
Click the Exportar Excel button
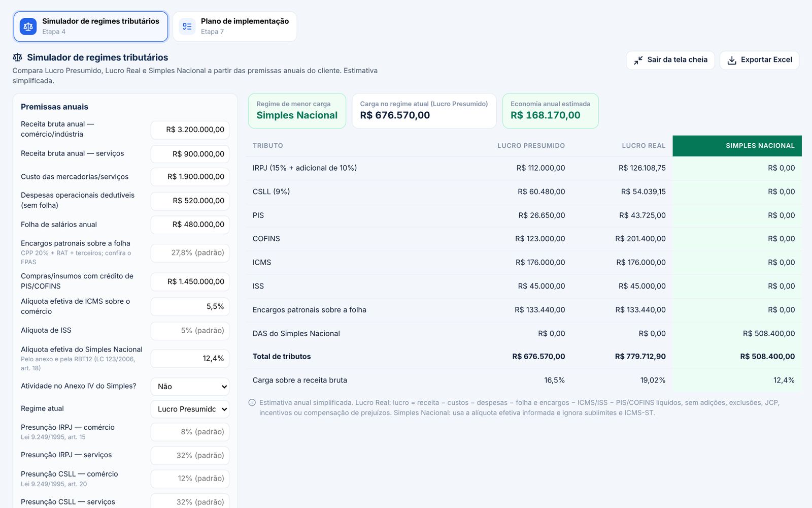759,60
